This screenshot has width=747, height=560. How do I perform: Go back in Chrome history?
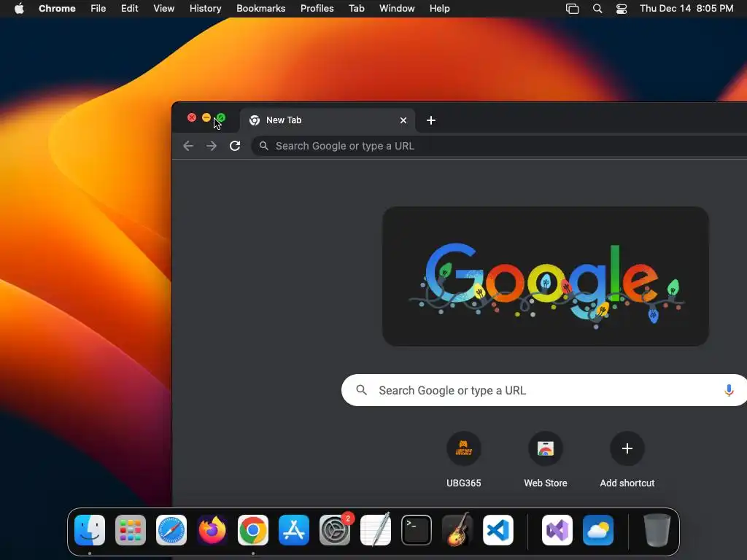click(188, 146)
